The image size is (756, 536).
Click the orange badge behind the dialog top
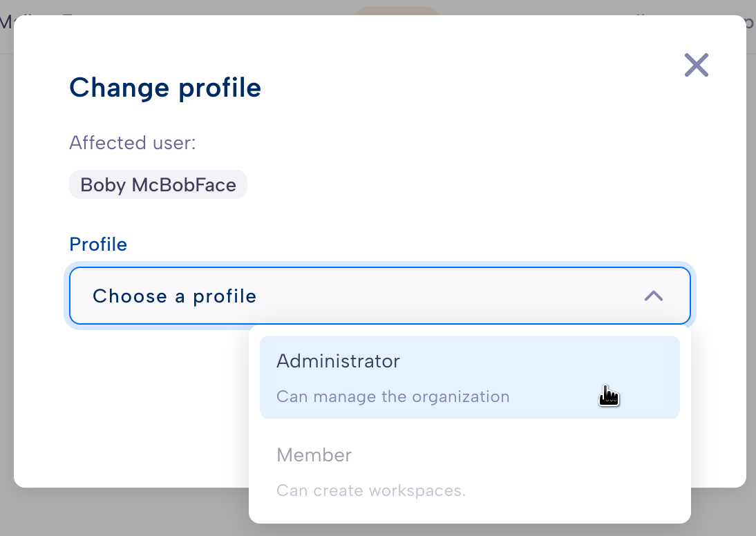coord(397,10)
